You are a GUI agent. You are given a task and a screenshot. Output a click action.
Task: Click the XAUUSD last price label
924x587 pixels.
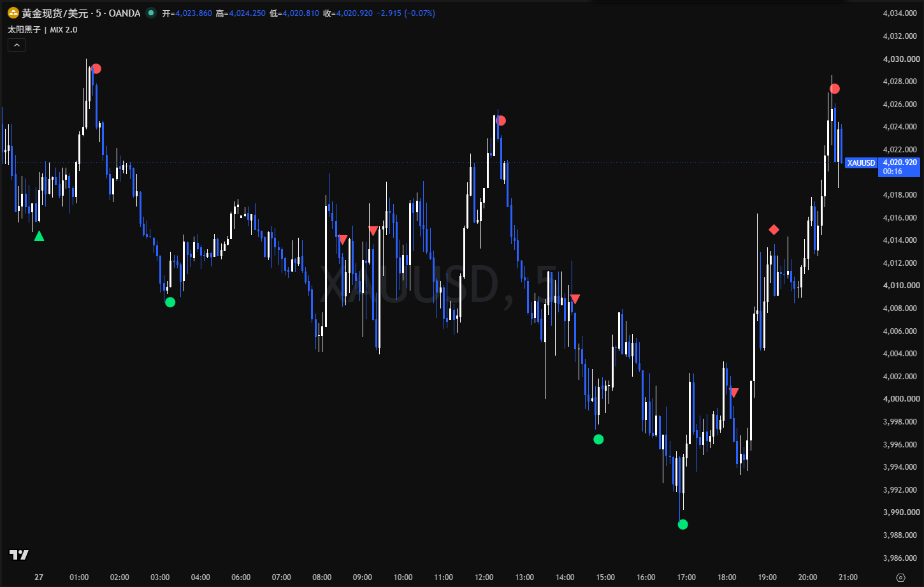tap(861, 163)
